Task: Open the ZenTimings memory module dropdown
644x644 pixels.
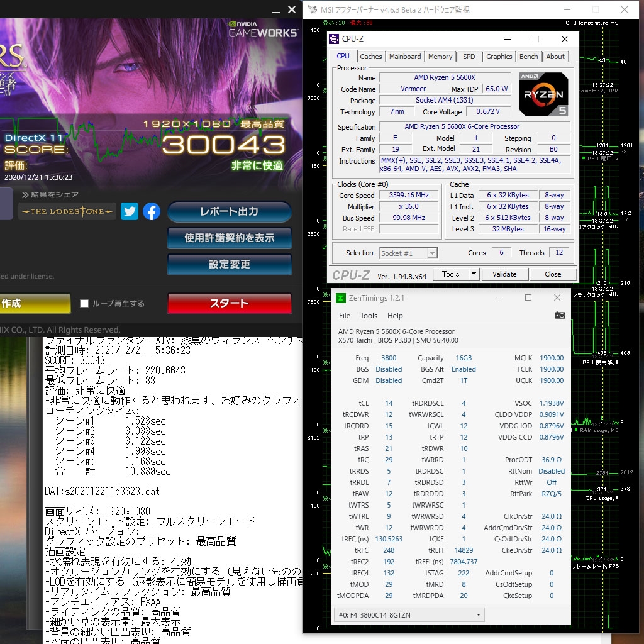Action: point(409,615)
